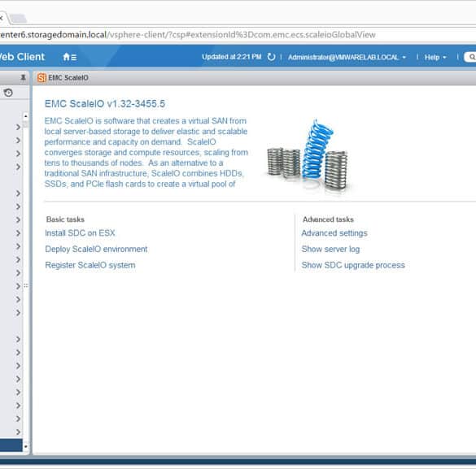Click the search field magnifier
This screenshot has width=476, height=469.
pyautogui.click(x=472, y=57)
